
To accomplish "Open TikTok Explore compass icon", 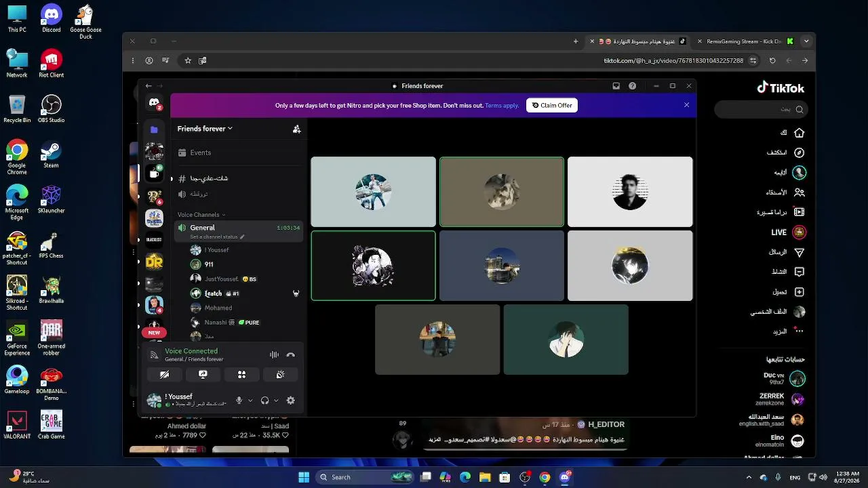I will point(800,152).
